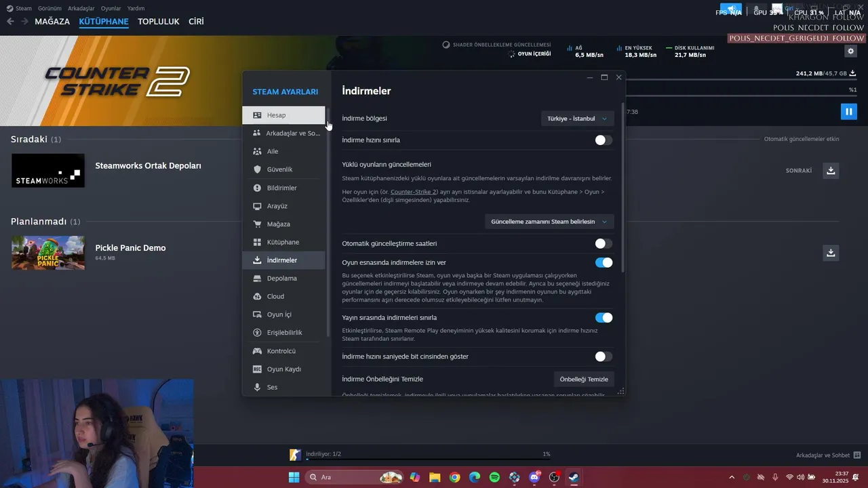Open Kontrolcü settings
The image size is (868, 488).
pyautogui.click(x=283, y=351)
